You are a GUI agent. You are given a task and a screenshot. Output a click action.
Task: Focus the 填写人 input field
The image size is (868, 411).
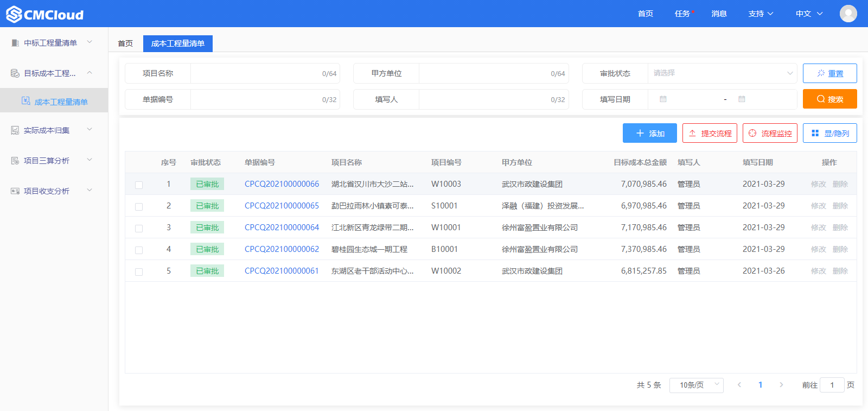494,99
